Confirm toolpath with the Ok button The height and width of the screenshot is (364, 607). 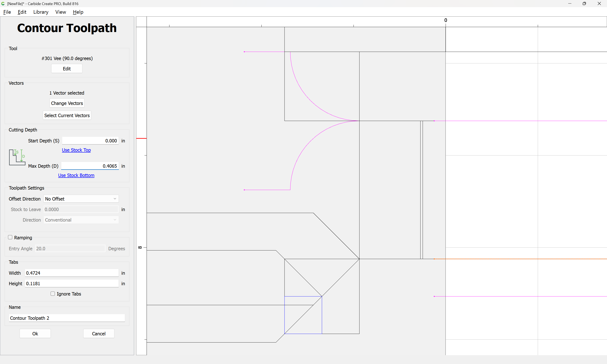tap(35, 334)
